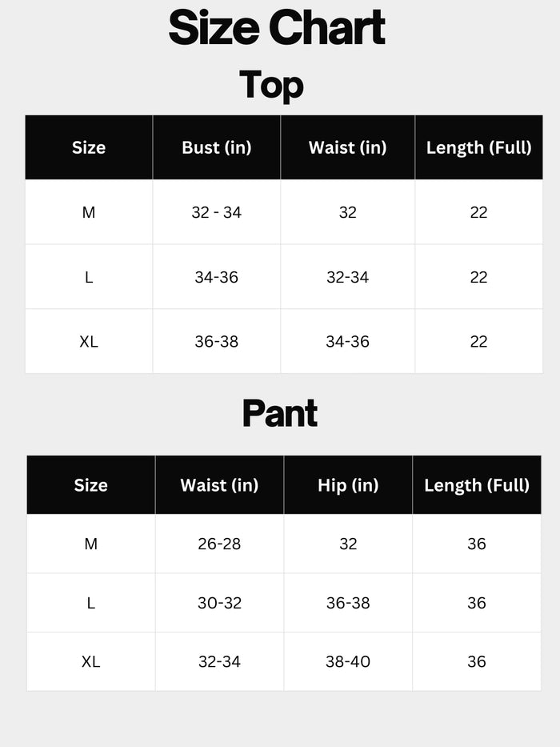Select the 32 - 34 bust cell
Viewport: 560px width, 747px height.
[216, 212]
